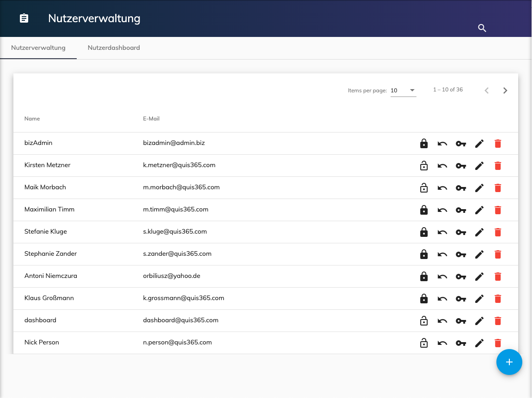Viewport: 532px width, 398px height.
Task: Open Items per page dropdown
Action: (403, 90)
